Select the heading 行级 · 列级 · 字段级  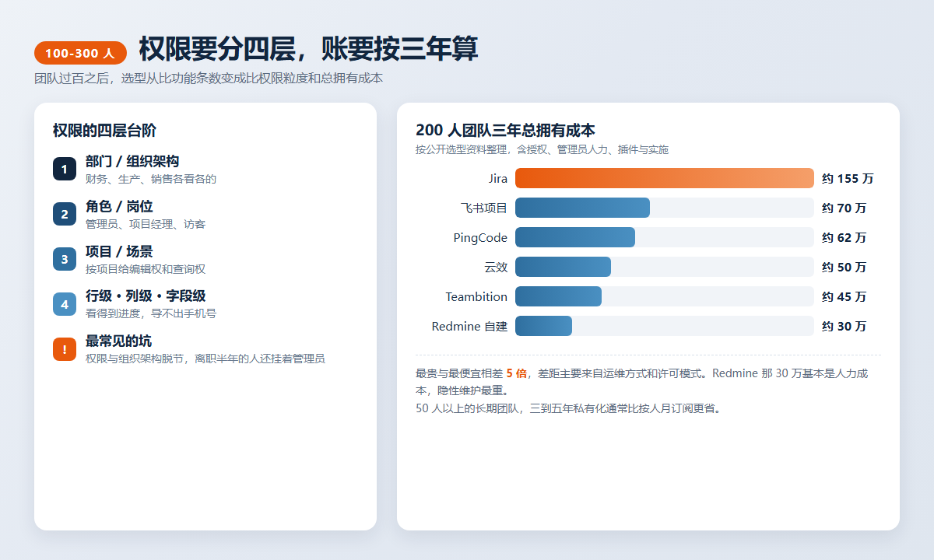tap(146, 296)
